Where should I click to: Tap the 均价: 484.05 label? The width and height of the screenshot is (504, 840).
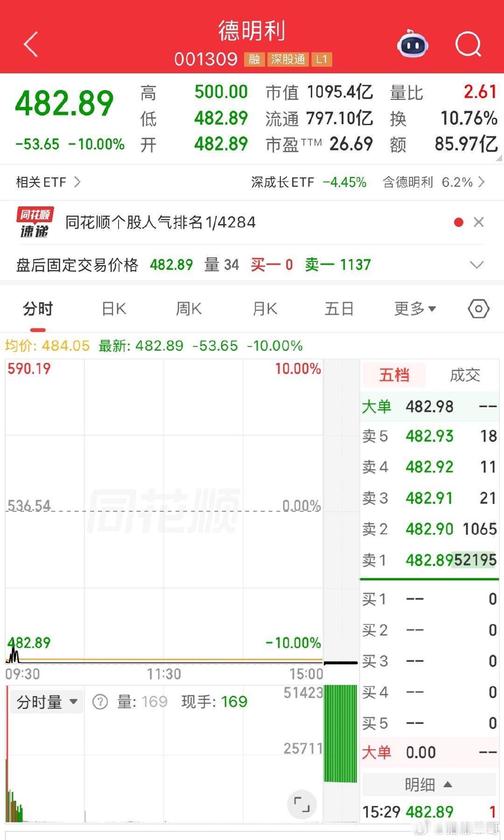(x=47, y=346)
